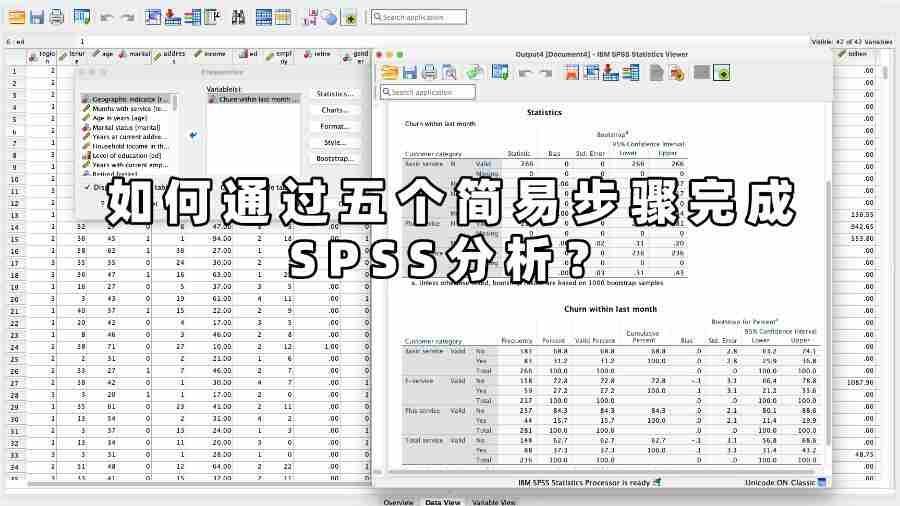
Task: Click the Save icon in Data Editor toolbar
Action: click(37, 17)
